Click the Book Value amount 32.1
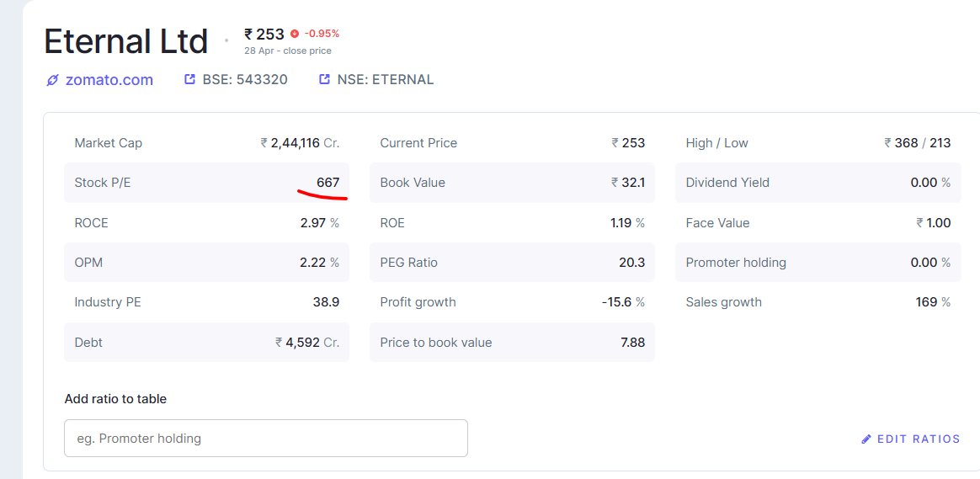The image size is (980, 479). pos(628,183)
